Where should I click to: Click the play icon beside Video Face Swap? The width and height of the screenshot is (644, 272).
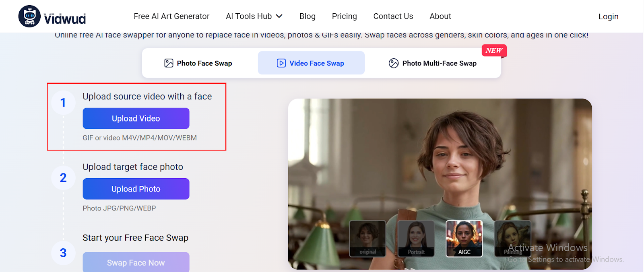click(x=281, y=63)
